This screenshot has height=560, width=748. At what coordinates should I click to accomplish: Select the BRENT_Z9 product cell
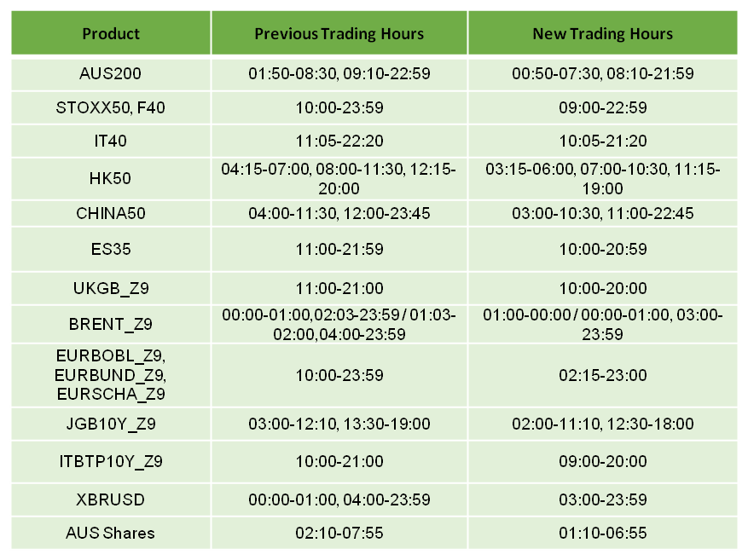pyautogui.click(x=111, y=324)
